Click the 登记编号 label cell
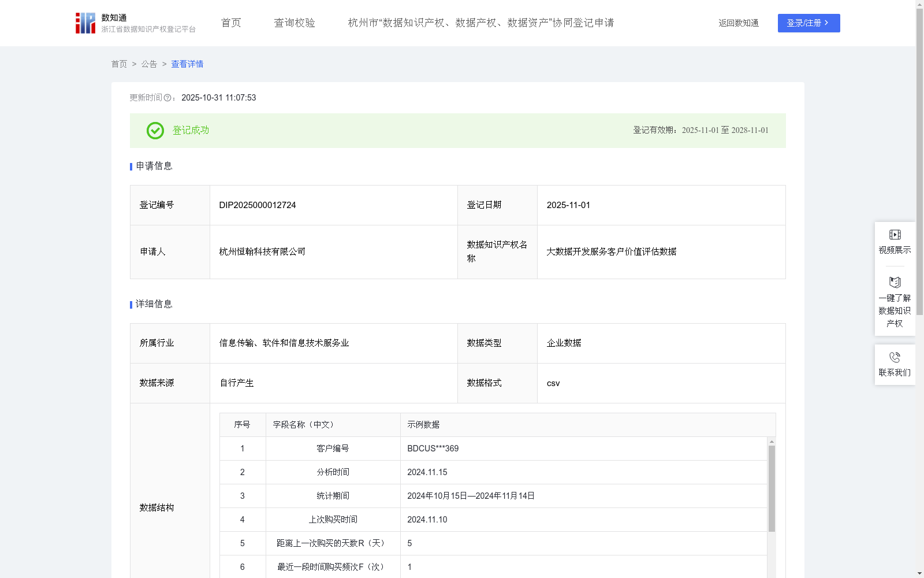This screenshot has height=578, width=924. click(170, 205)
